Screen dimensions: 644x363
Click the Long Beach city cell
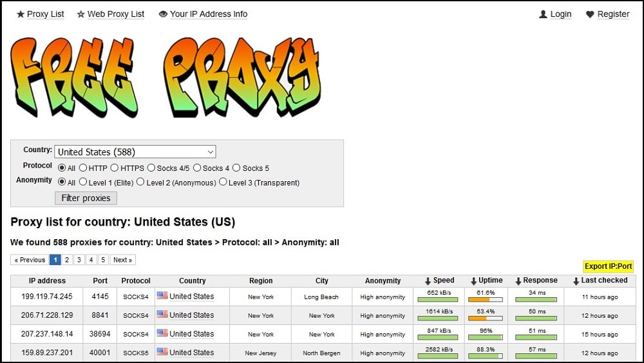(x=321, y=297)
